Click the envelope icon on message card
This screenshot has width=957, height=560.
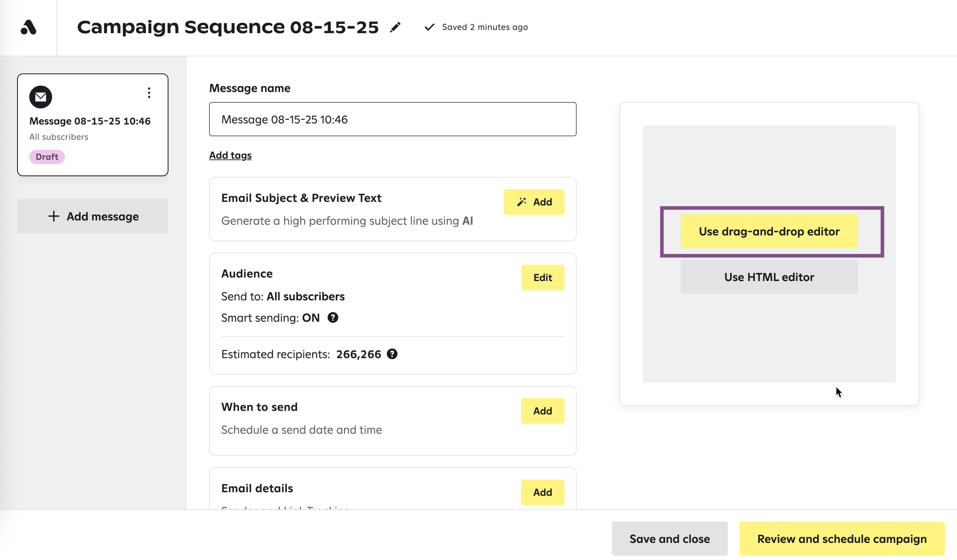click(41, 97)
